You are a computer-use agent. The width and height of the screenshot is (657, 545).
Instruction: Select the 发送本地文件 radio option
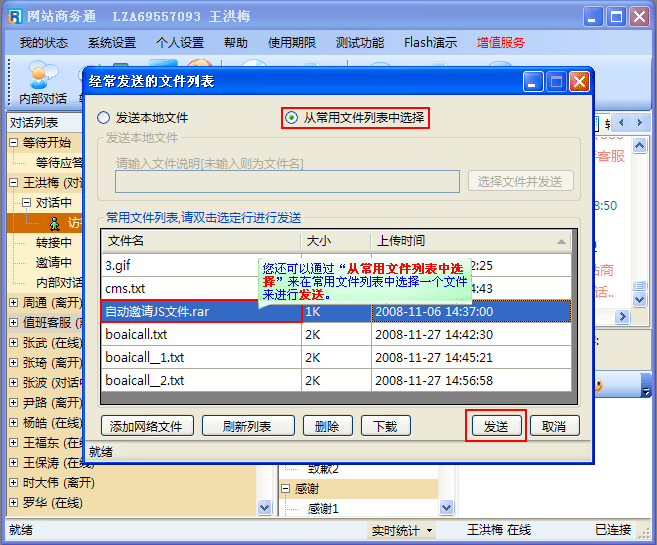coord(104,118)
